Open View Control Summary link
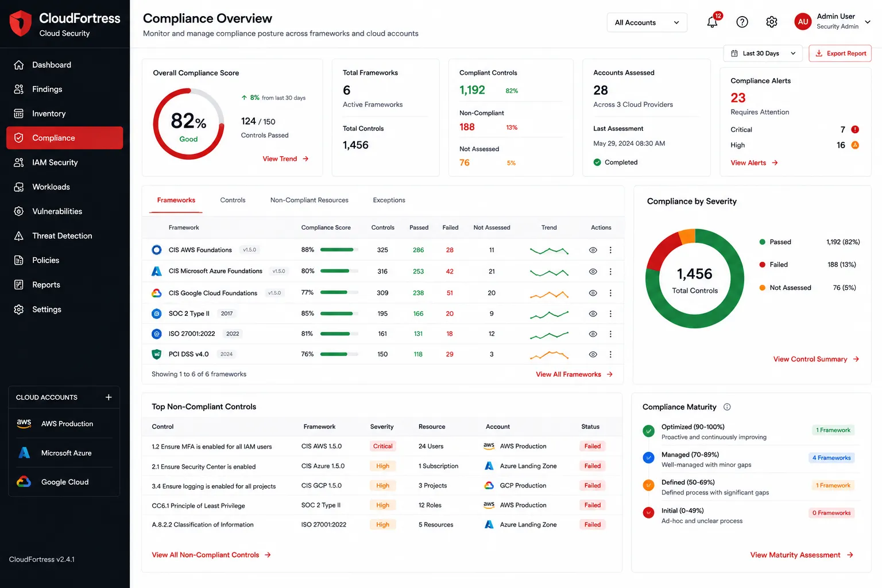This screenshot has width=882, height=588. [x=816, y=359]
